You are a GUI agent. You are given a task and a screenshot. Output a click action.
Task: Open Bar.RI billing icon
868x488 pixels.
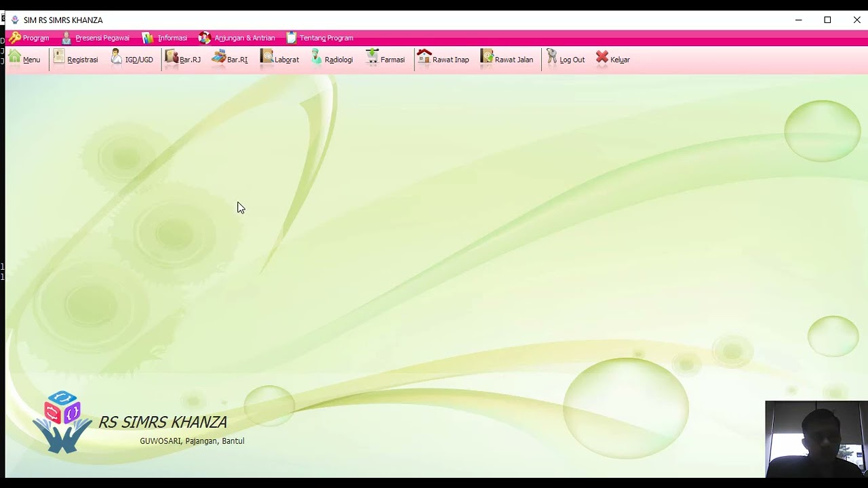(x=218, y=58)
